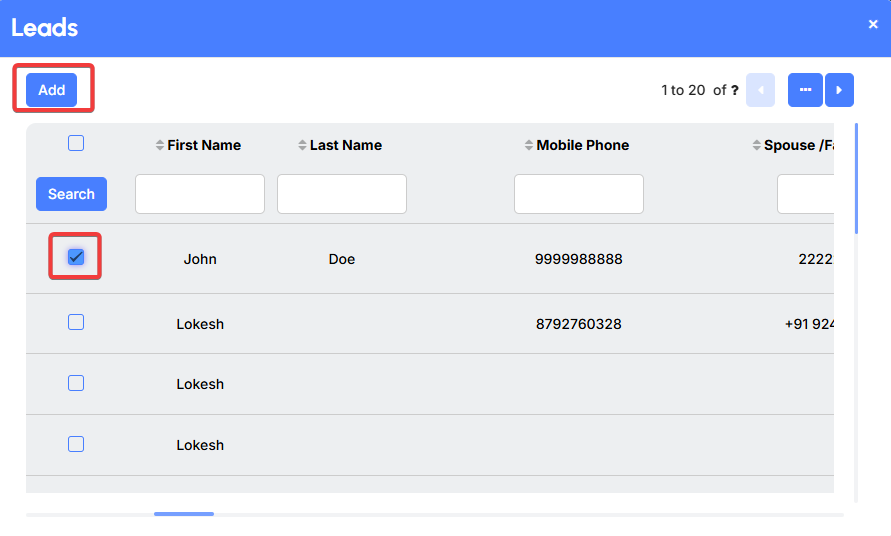Click the horizontal scrollbar thumb
Screen dimensions: 891x536
click(x=184, y=514)
